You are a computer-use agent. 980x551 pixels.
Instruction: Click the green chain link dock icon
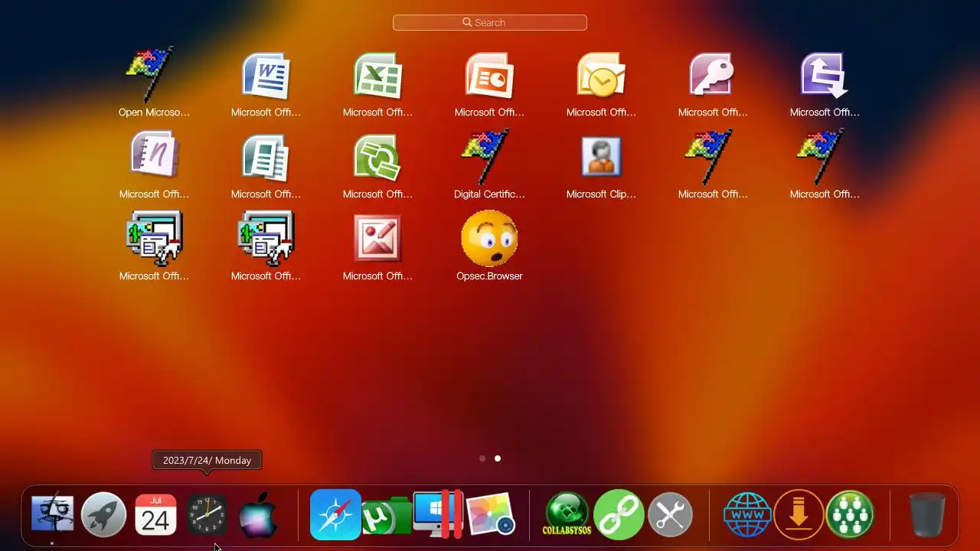pos(619,515)
